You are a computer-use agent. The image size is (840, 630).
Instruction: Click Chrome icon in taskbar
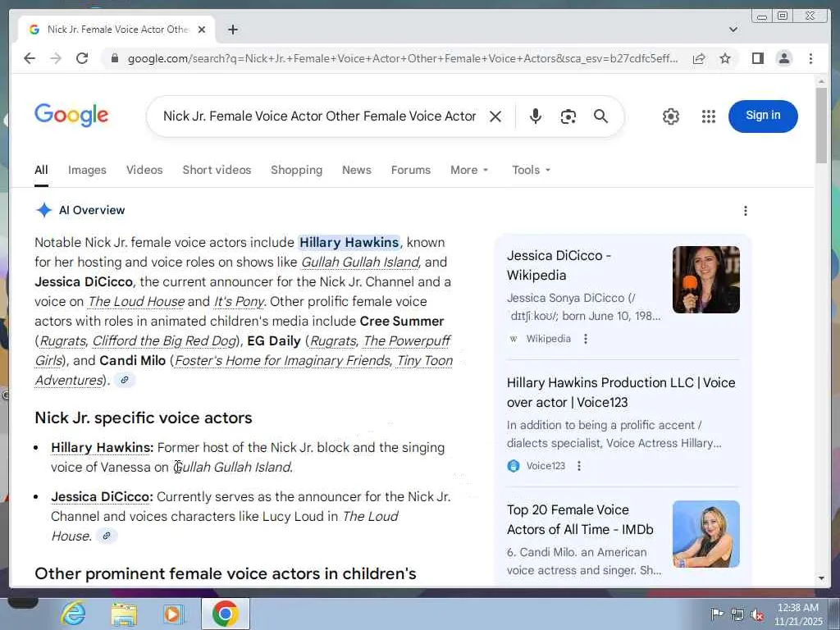tap(225, 614)
